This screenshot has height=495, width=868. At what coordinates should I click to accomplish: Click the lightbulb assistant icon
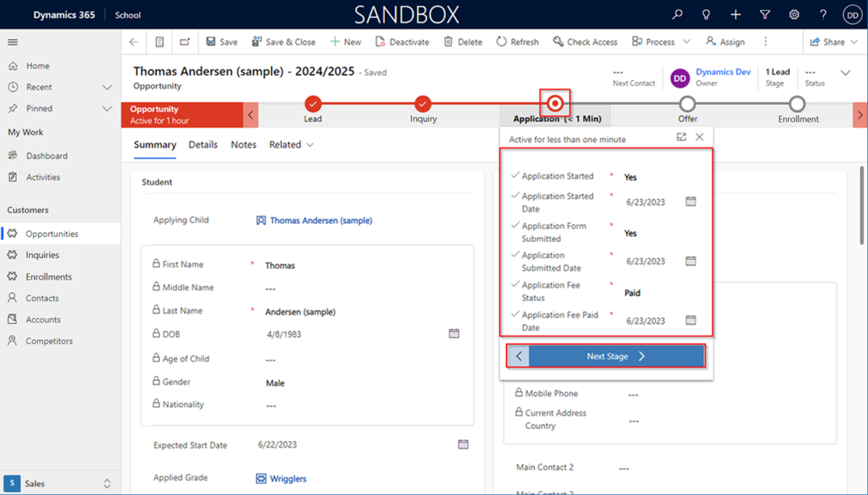pos(706,14)
